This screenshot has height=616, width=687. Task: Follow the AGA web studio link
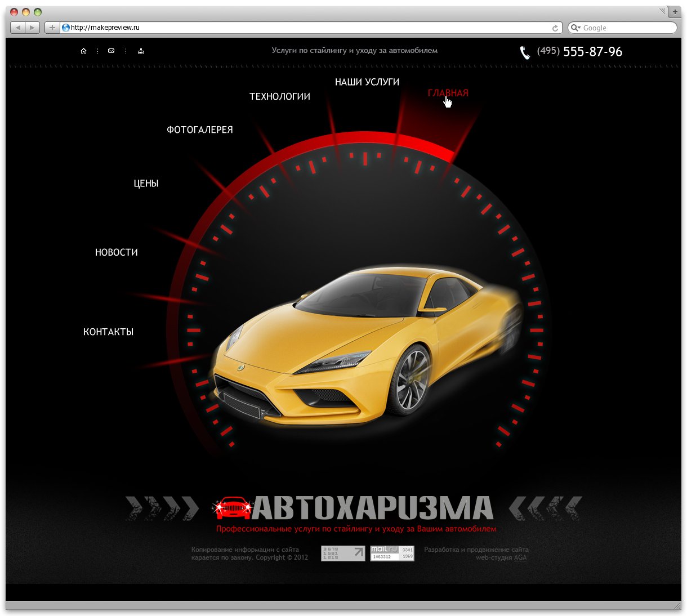520,557
